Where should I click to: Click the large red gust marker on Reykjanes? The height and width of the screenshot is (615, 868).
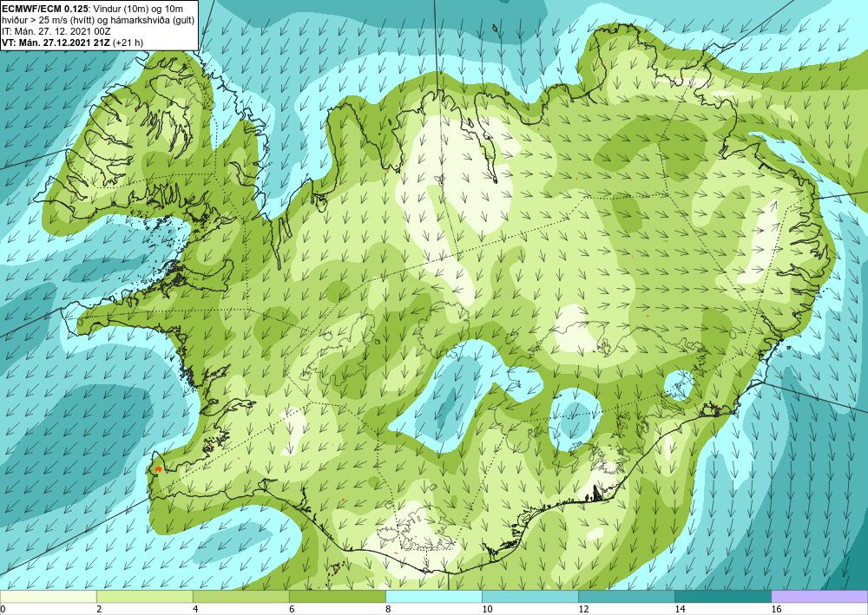(158, 469)
